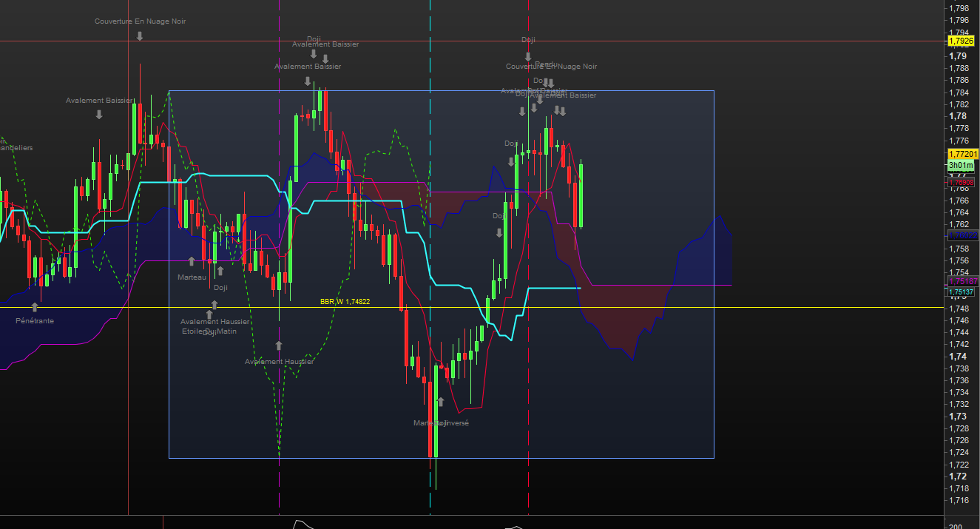Viewport: 980px width, 529px height.
Task: Click the Couverture En Nuage Noir label top left
Action: point(140,21)
